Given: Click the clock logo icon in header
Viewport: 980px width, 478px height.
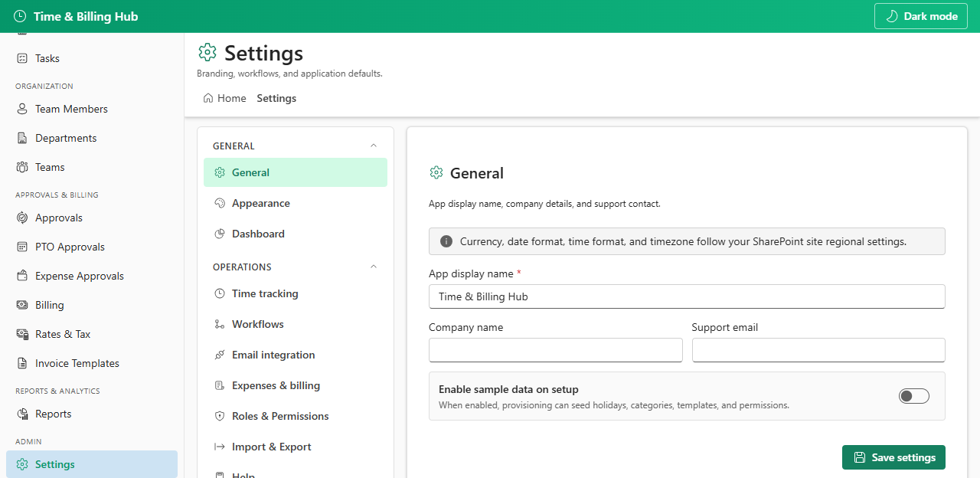Looking at the screenshot, I should click(20, 16).
